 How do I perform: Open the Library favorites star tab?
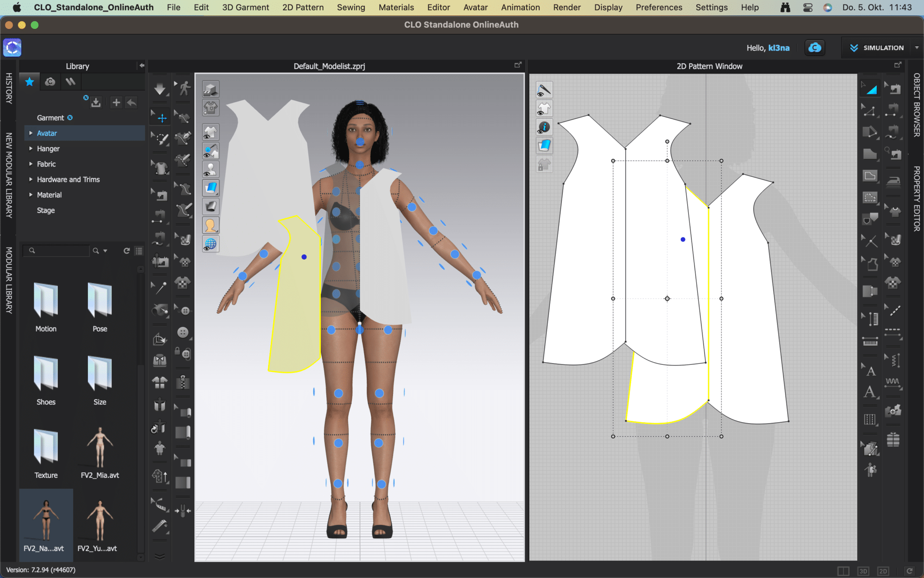pos(29,82)
